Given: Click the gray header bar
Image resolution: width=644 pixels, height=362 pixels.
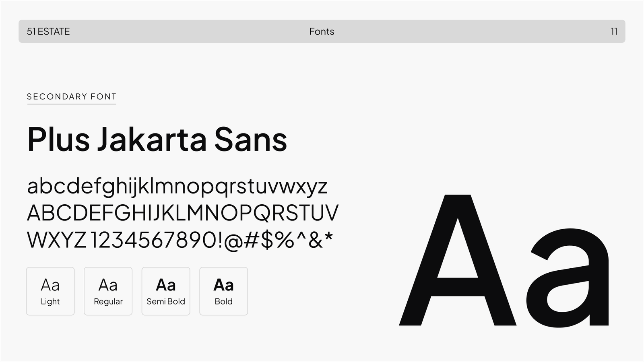Looking at the screenshot, I should [322, 31].
